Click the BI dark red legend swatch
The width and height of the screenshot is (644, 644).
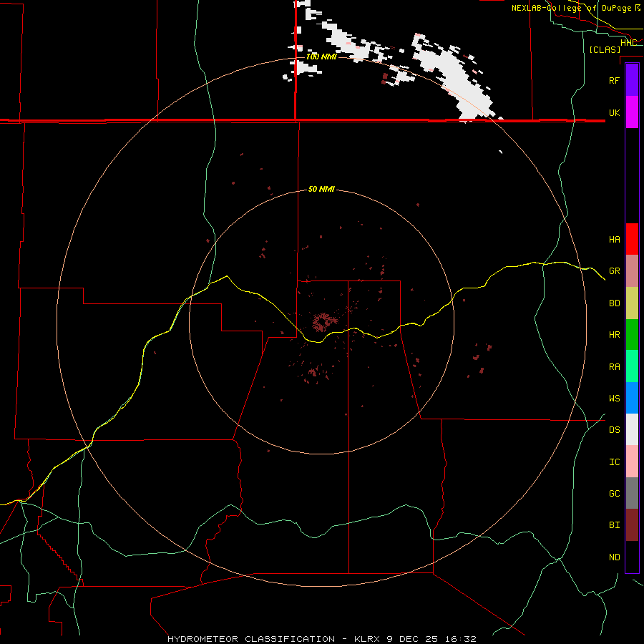[632, 525]
